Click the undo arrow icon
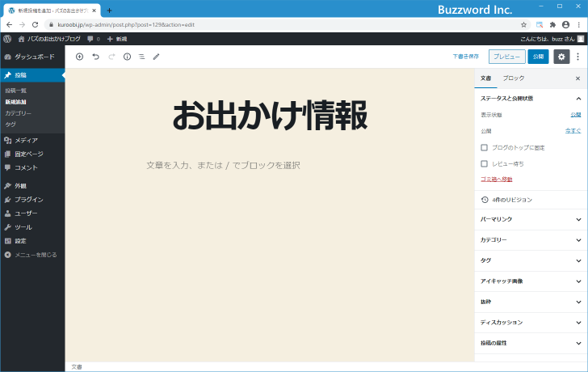Screen dimensions: 588x372 point(95,57)
